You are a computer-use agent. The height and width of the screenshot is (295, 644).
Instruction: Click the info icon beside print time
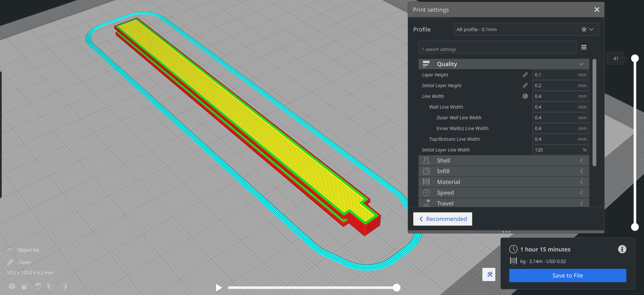[x=622, y=249]
